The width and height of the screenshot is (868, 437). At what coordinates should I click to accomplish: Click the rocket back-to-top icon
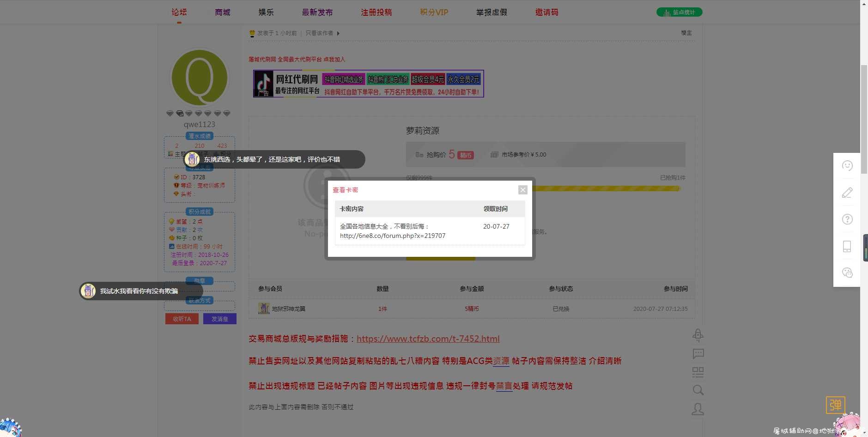(x=698, y=335)
